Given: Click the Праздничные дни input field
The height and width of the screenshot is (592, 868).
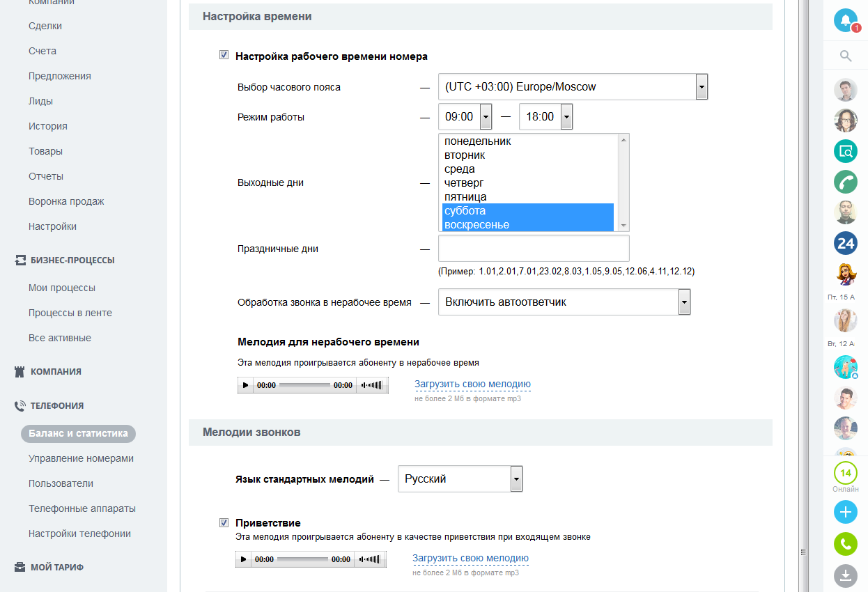Looking at the screenshot, I should point(534,249).
